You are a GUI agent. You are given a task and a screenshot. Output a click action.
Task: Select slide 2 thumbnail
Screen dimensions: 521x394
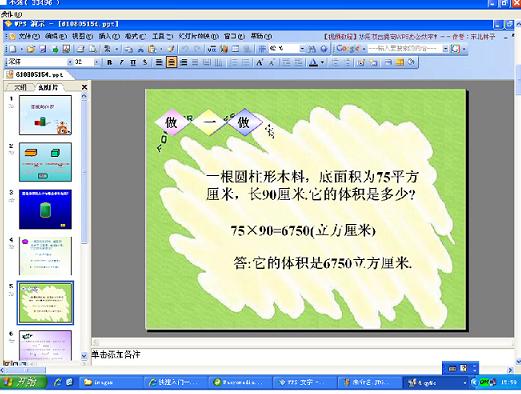(x=45, y=162)
